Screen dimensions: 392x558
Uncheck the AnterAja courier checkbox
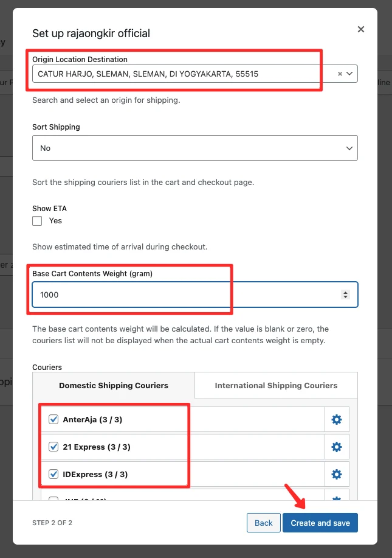(53, 419)
